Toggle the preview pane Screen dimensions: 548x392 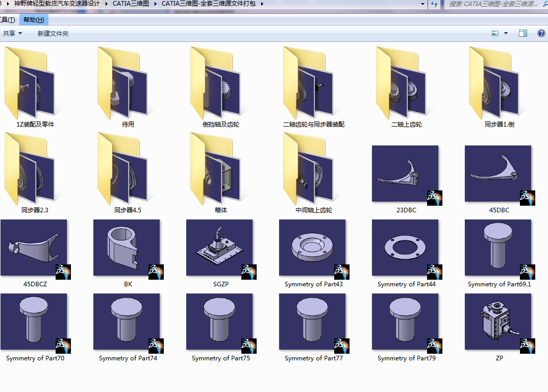click(523, 34)
